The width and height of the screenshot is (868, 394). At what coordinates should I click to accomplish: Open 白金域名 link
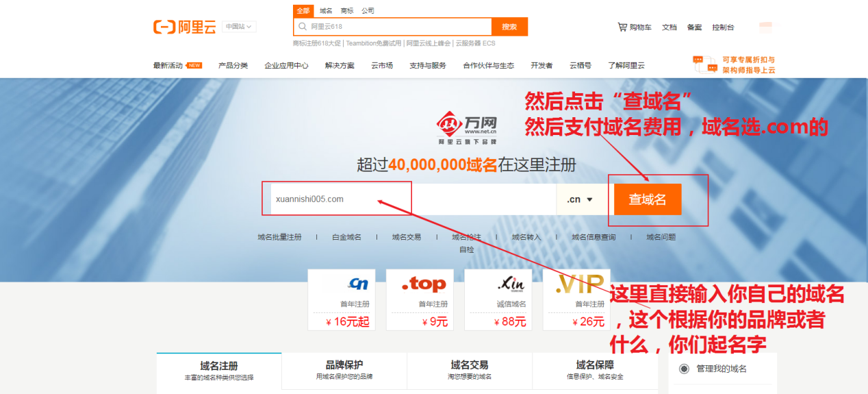[x=346, y=237]
